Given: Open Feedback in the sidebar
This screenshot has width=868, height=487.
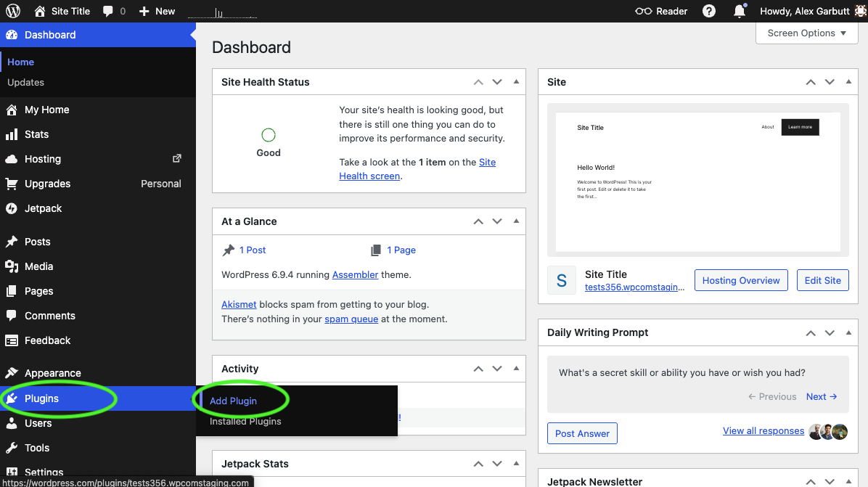Looking at the screenshot, I should (98, 340).
